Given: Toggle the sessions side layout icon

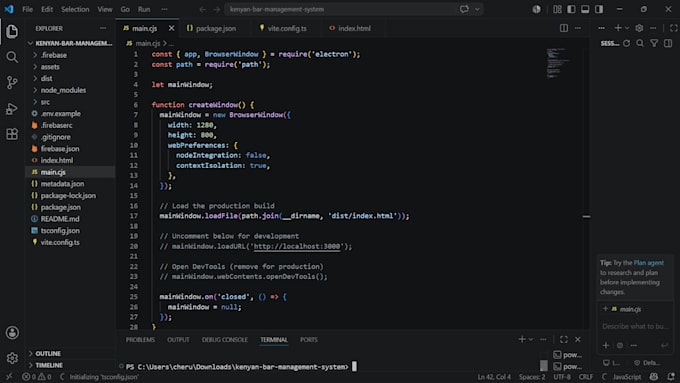Looking at the screenshot, I should click(668, 43).
